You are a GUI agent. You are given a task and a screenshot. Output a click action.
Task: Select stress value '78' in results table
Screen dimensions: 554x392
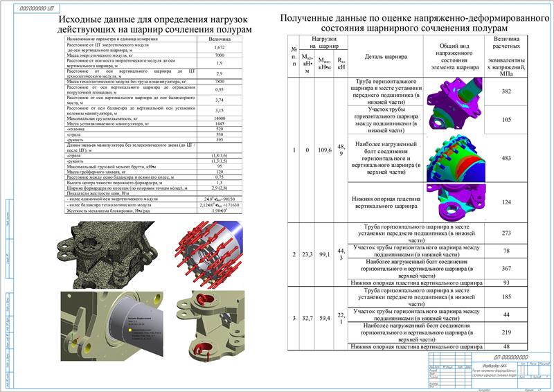[506, 251]
